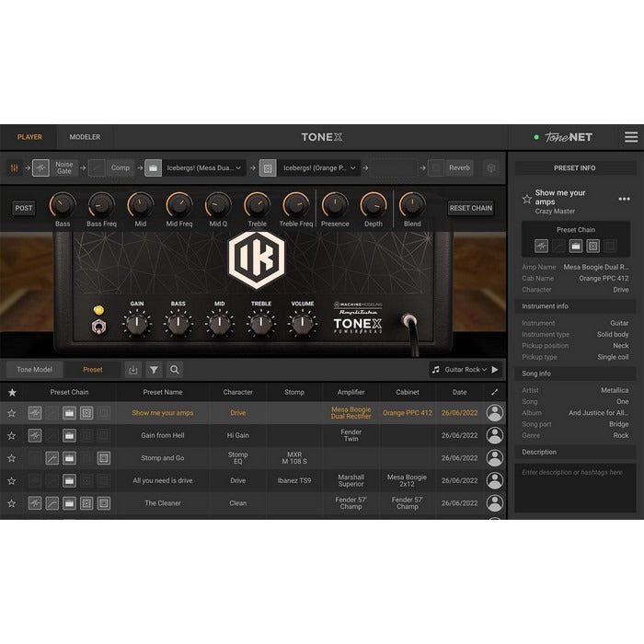The image size is (644, 644).
Task: Open user avatar for Stomp and Go
Action: pyautogui.click(x=495, y=458)
